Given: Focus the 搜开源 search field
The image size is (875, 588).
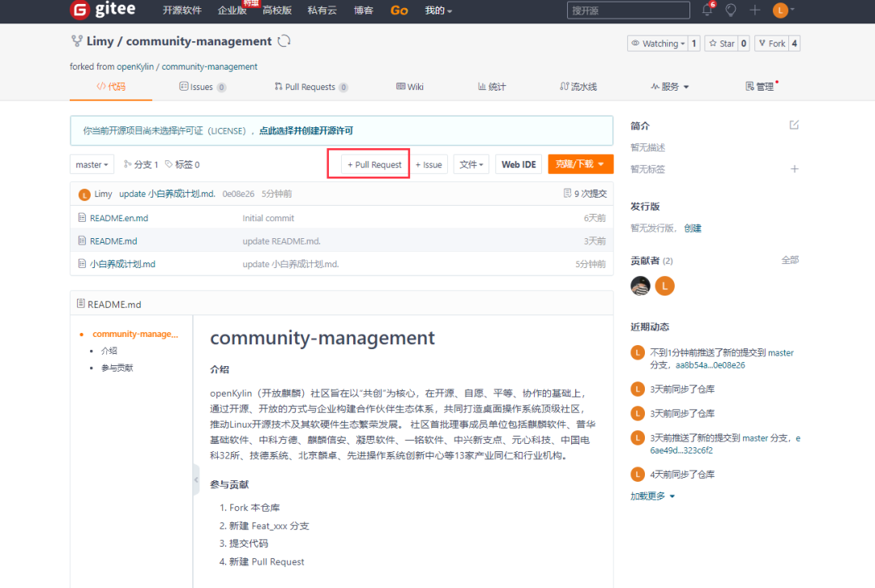Looking at the screenshot, I should pos(629,10).
